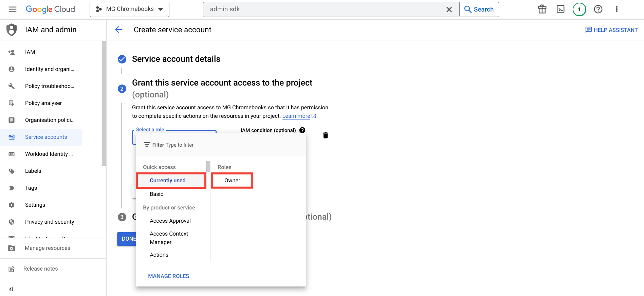This screenshot has height=296, width=644.
Task: Click the Select a role dropdown field
Action: click(174, 137)
